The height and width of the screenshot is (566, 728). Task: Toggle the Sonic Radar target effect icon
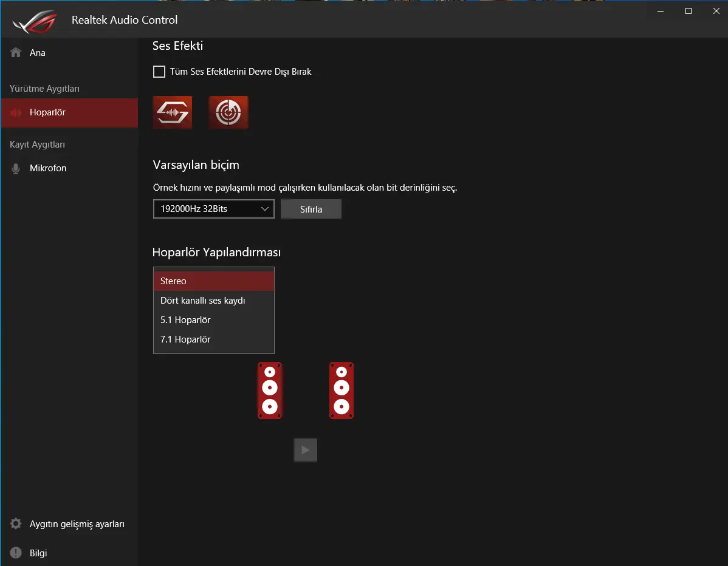[228, 112]
